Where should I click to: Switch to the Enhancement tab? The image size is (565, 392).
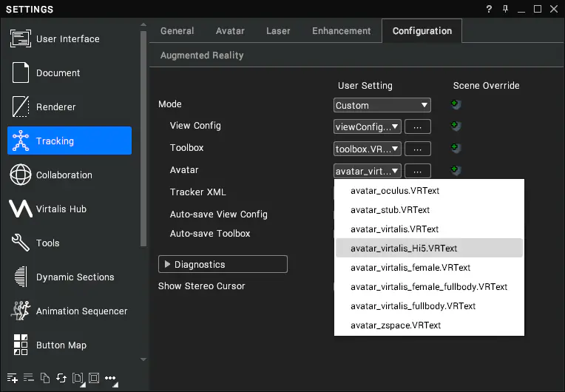pyautogui.click(x=341, y=31)
